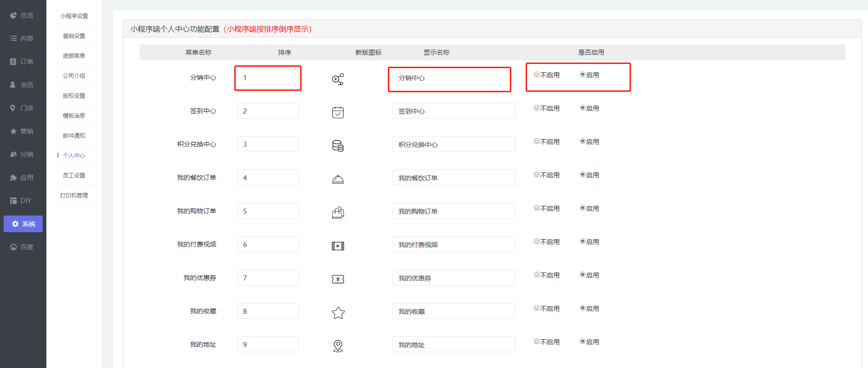Viewport: 868px width, 368px height.
Task: Open 会员 in the left sidebar
Action: (22, 85)
